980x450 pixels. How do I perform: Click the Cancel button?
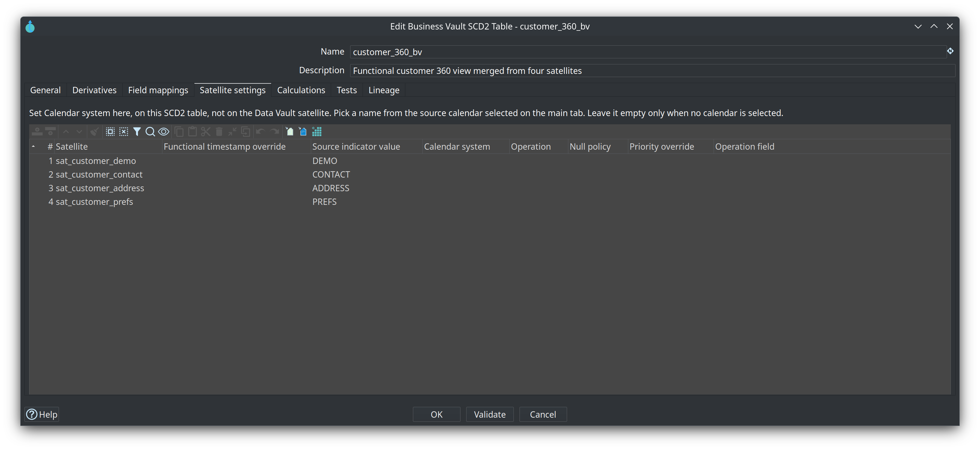(543, 414)
